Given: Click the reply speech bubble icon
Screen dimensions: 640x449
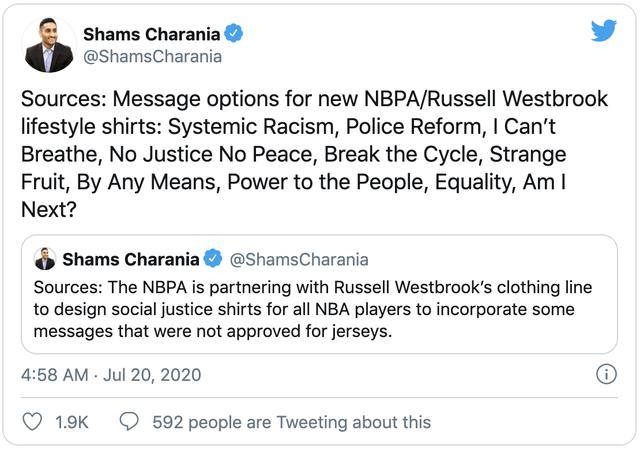Looking at the screenshot, I should coord(128,422).
